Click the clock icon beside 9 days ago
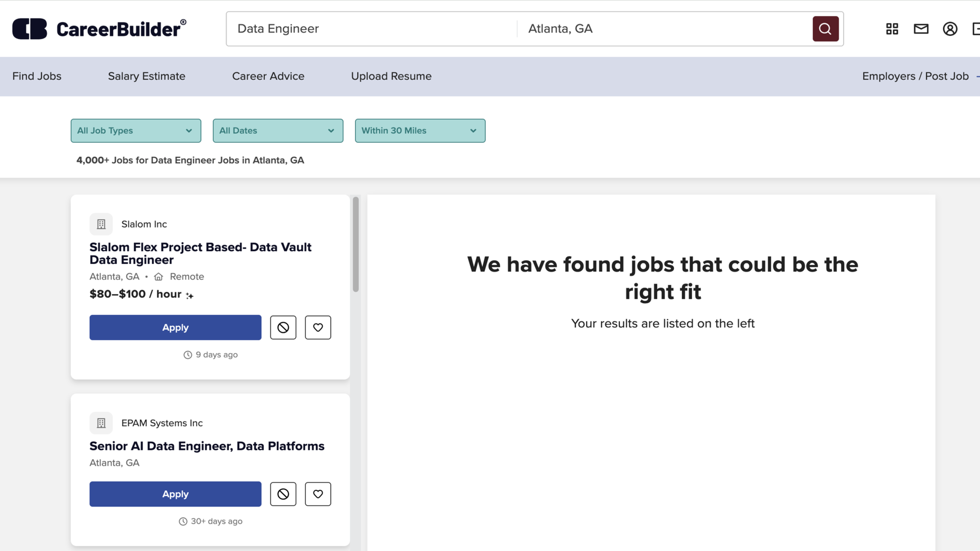 pyautogui.click(x=187, y=354)
